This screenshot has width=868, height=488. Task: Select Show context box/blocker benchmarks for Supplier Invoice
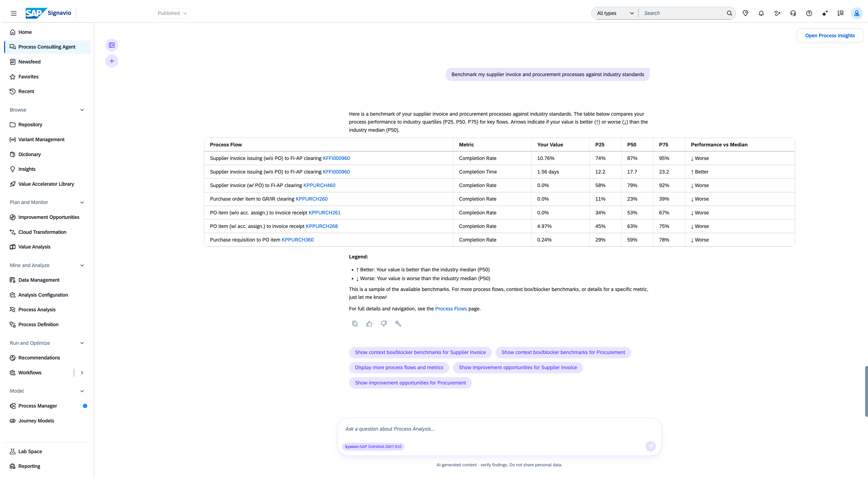coord(420,352)
